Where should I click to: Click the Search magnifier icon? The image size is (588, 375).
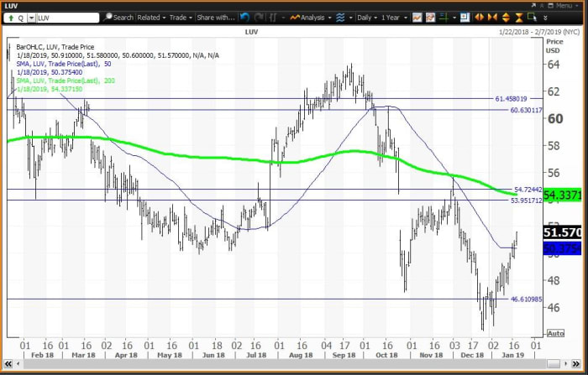[x=108, y=17]
